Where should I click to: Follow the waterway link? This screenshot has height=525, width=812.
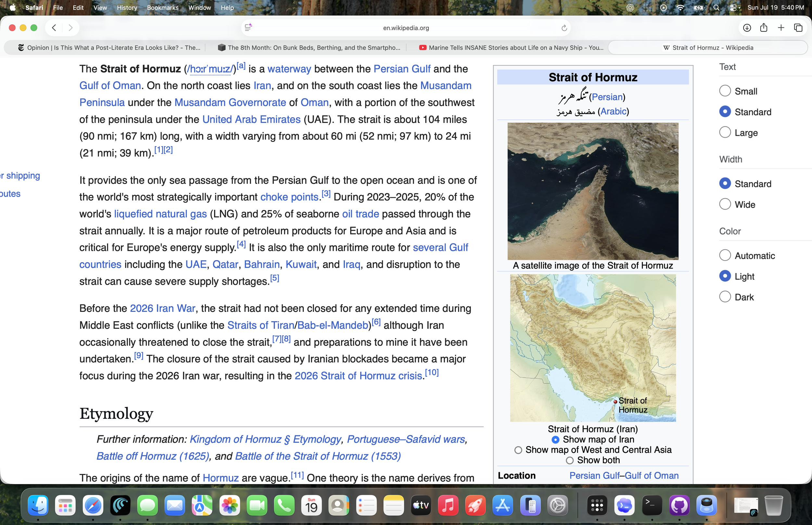click(289, 69)
